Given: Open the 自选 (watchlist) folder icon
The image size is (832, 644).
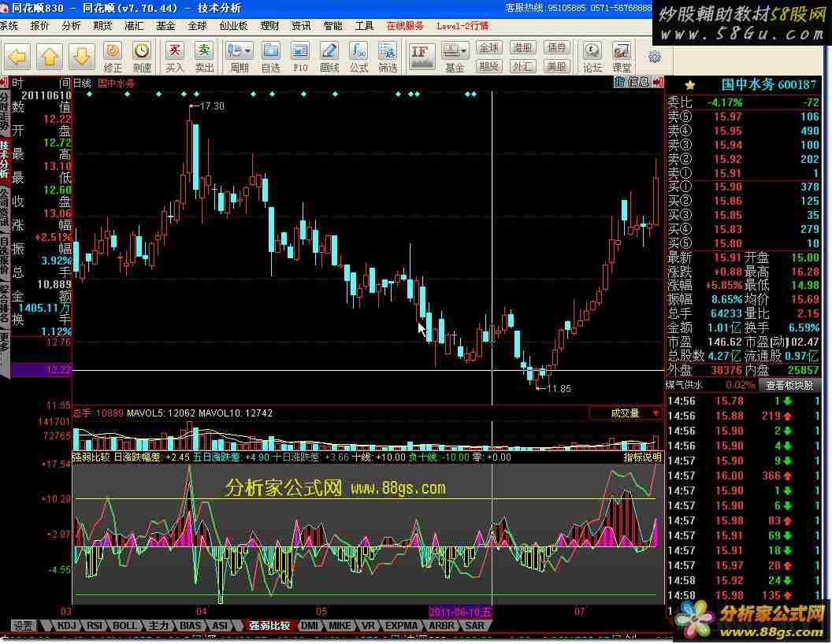Looking at the screenshot, I should click(271, 57).
